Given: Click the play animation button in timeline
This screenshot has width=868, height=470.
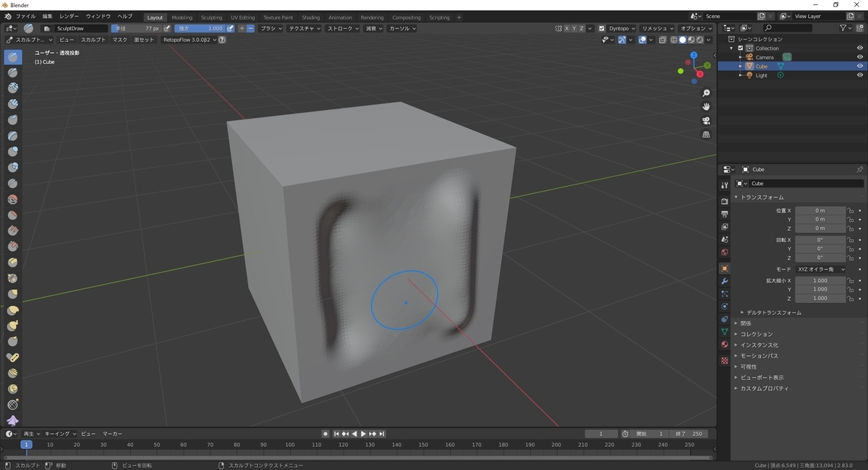Looking at the screenshot, I should click(363, 434).
